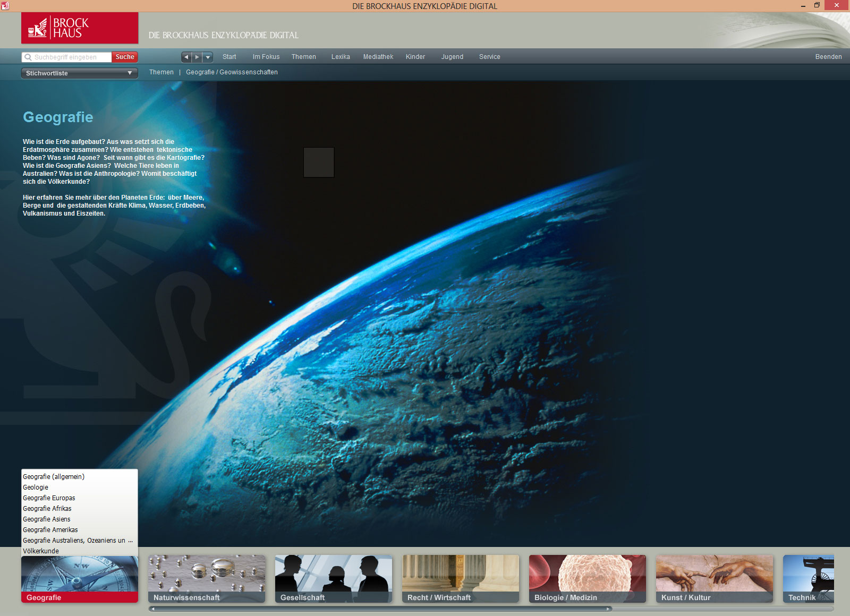
Task: Click the Brockhaus logo
Action: (80, 28)
